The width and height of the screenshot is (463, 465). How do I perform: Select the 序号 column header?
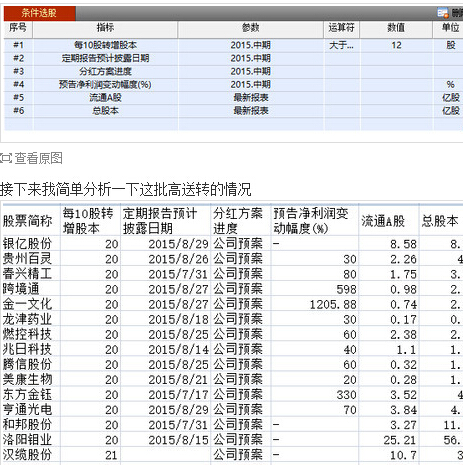tap(18, 28)
